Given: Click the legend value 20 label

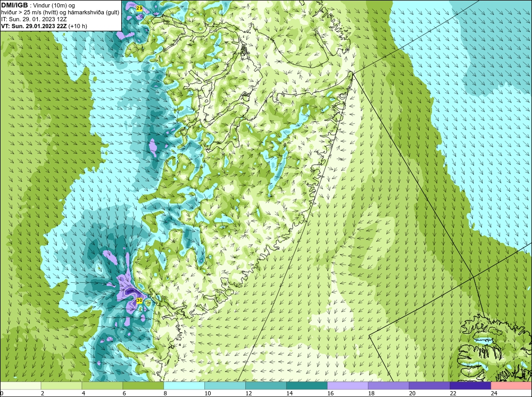Looking at the screenshot, I should [412, 393].
